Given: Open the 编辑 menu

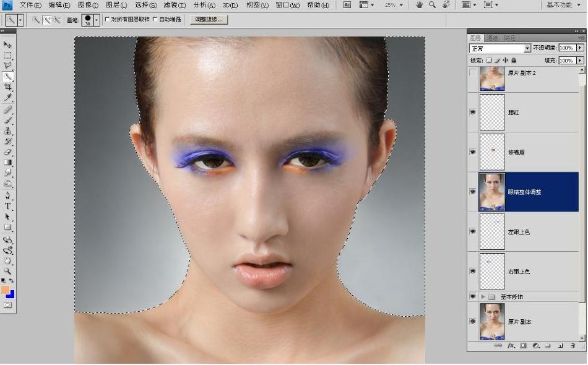Looking at the screenshot, I should [59, 5].
